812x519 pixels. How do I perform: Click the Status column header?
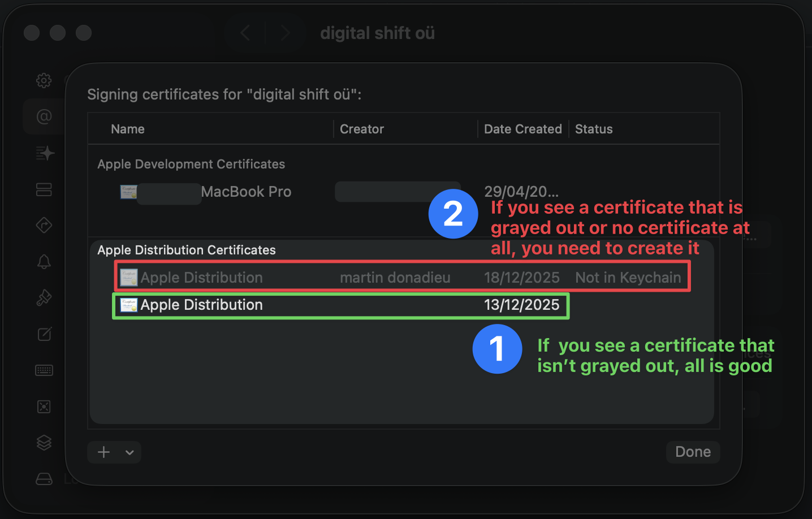tap(593, 129)
